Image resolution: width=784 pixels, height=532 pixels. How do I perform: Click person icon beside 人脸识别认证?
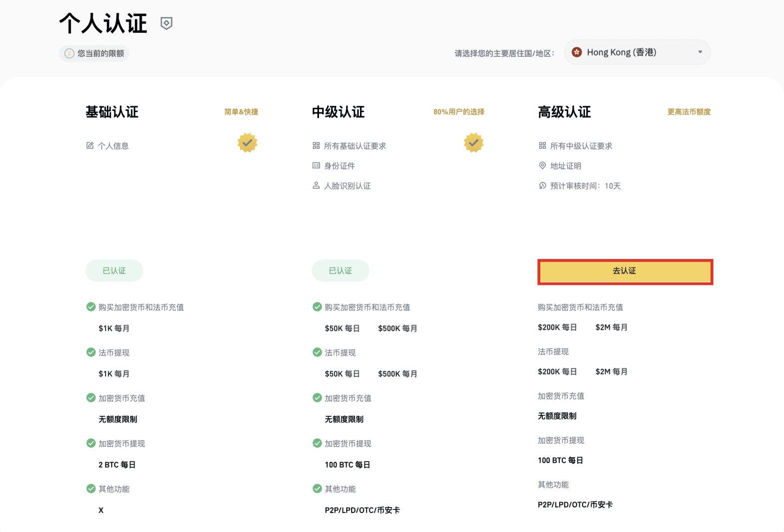pyautogui.click(x=316, y=186)
